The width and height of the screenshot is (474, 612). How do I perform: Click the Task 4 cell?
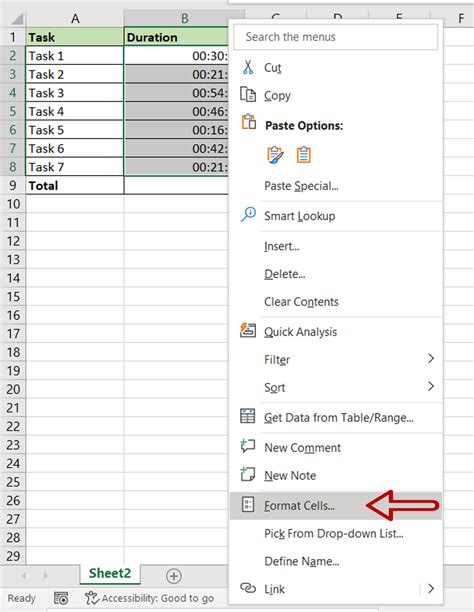tap(75, 111)
